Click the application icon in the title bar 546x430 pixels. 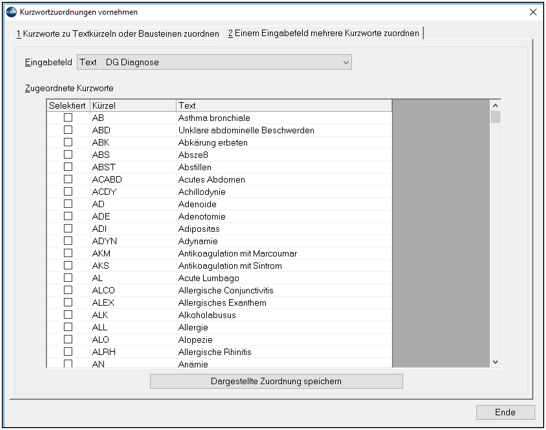pyautogui.click(x=11, y=12)
